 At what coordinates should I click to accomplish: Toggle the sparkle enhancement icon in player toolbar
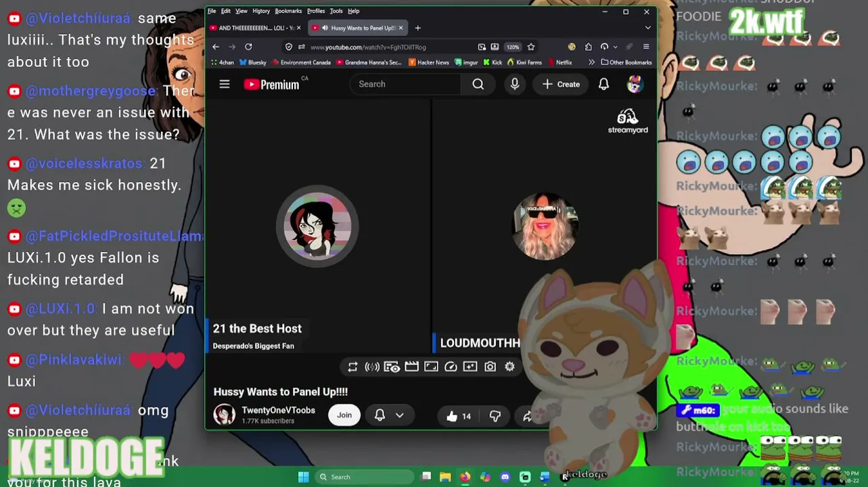470,367
